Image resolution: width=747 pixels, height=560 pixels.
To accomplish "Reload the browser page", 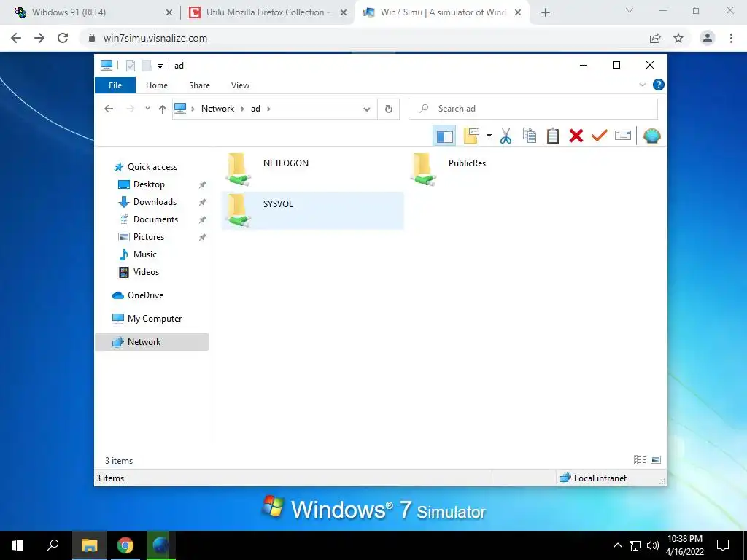I will point(63,38).
